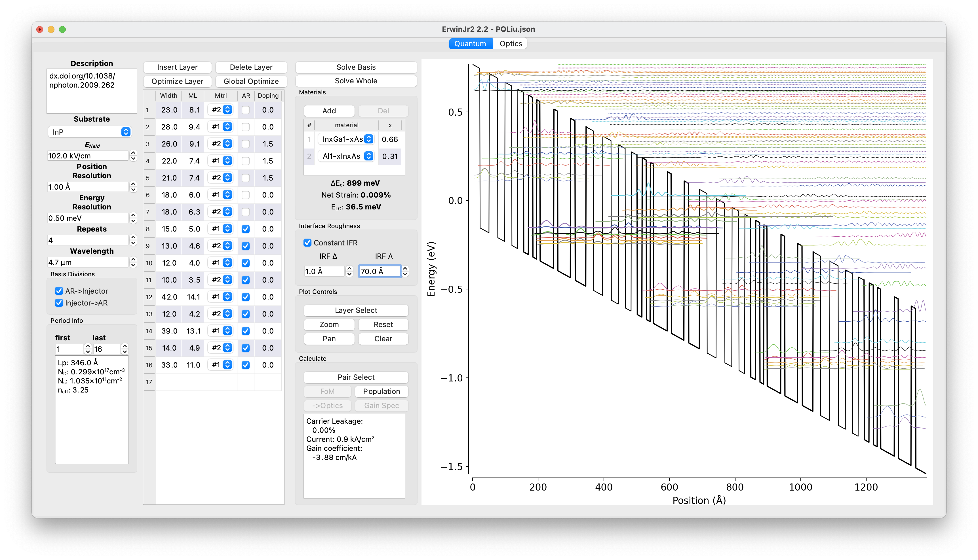Disable the AR->Injector basis division
Image resolution: width=978 pixels, height=560 pixels.
tap(59, 291)
